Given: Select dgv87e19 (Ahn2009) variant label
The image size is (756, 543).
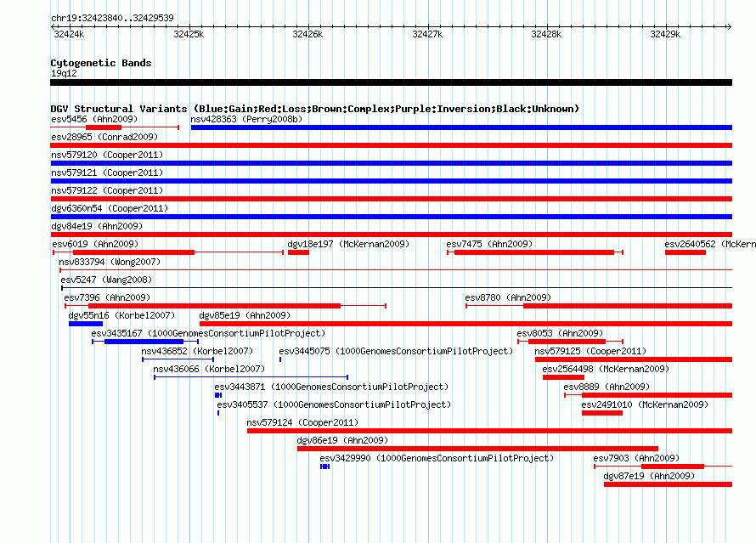Looking at the screenshot, I should coord(649,476).
